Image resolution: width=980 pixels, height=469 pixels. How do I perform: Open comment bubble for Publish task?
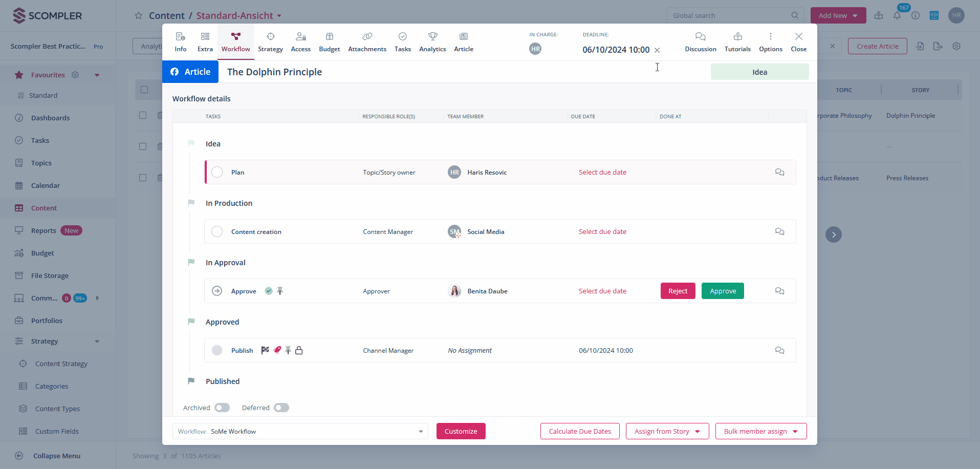coord(779,351)
